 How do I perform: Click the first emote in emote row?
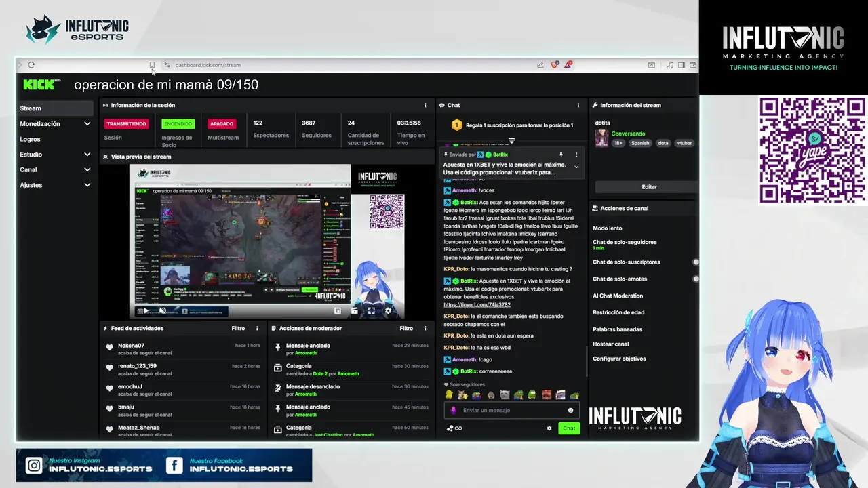(449, 394)
